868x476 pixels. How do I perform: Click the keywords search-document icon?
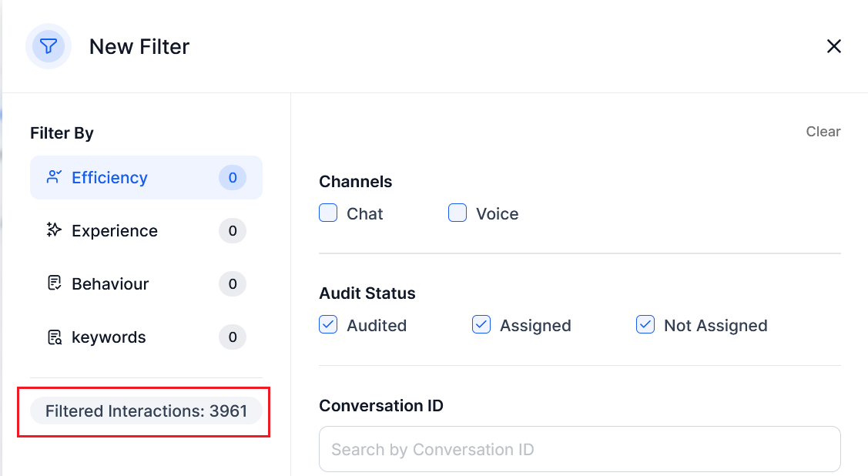(54, 337)
